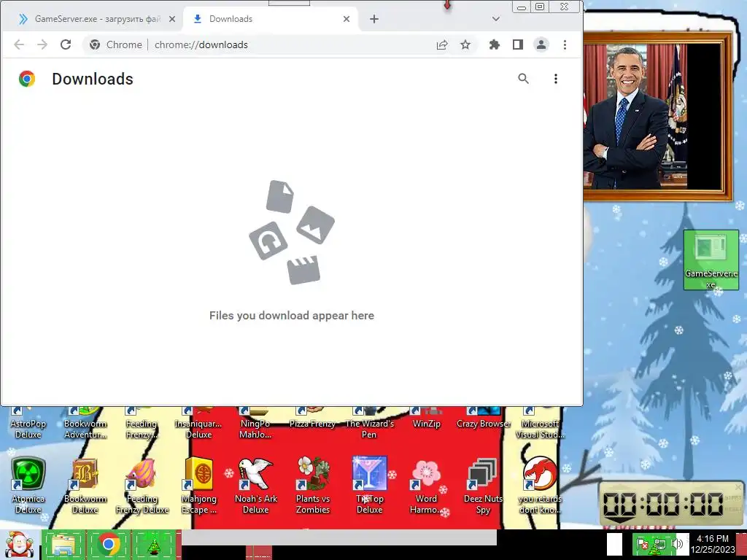
Task: Click the NingPo MahJong shortcut label
Action: [x=255, y=429]
